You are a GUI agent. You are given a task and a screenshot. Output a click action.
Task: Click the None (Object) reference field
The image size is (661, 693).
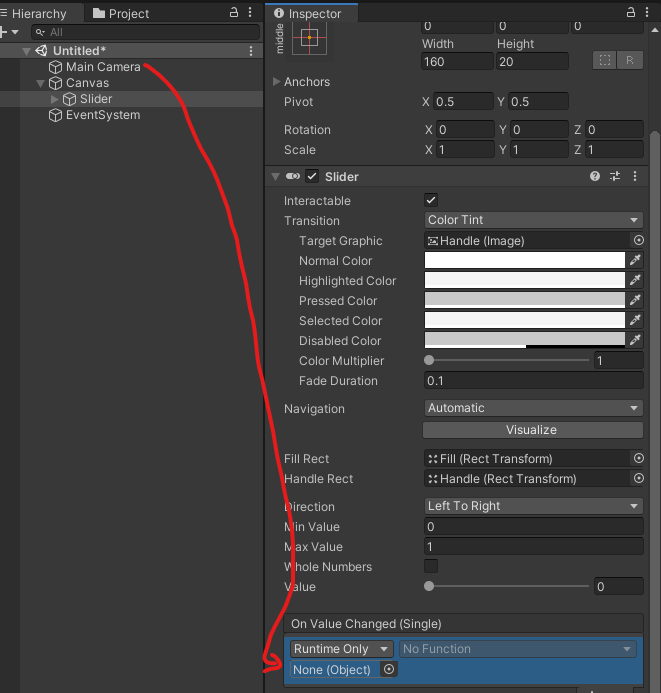[x=336, y=669]
